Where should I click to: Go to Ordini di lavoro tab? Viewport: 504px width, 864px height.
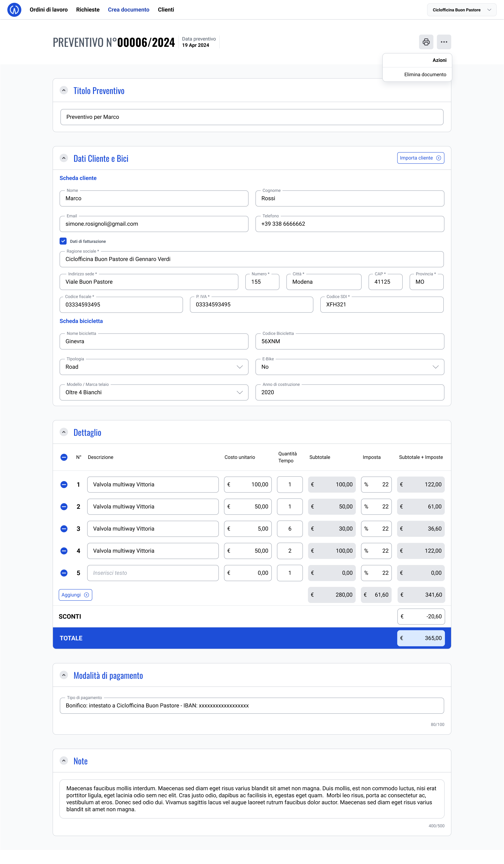pyautogui.click(x=49, y=10)
